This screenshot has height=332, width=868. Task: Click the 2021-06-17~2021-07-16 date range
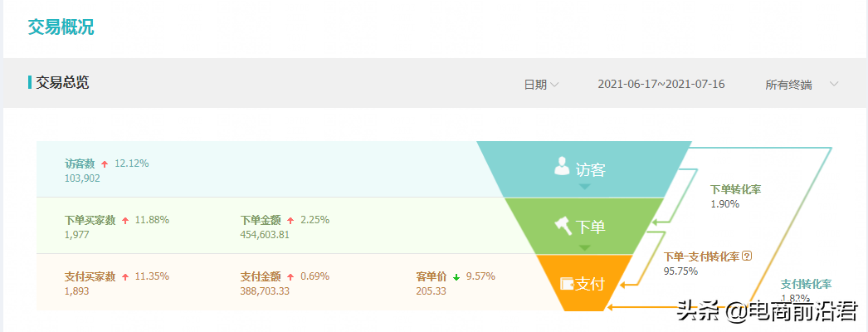click(x=661, y=85)
